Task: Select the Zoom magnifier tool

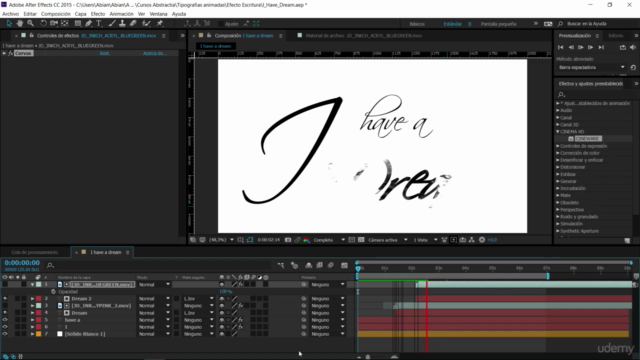Action: coord(31,24)
